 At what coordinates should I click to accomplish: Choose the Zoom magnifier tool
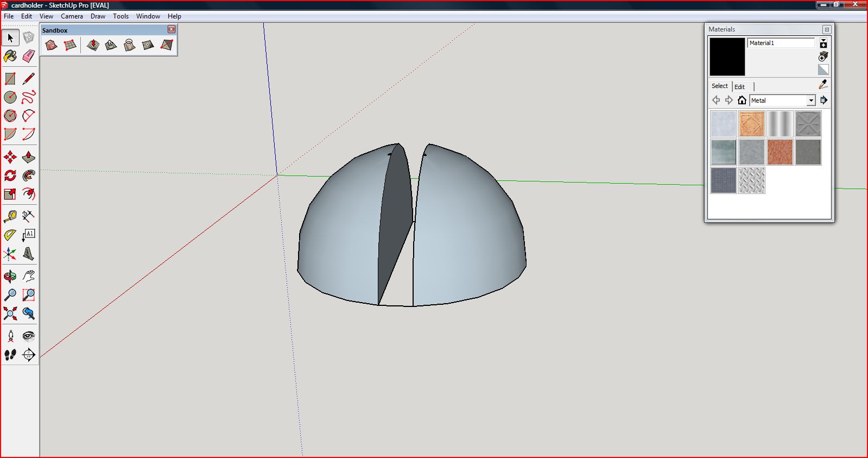tap(10, 295)
